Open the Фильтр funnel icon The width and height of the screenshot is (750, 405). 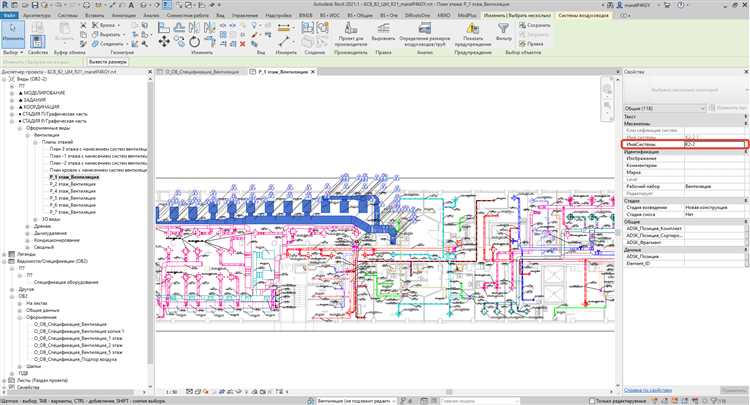[x=504, y=31]
